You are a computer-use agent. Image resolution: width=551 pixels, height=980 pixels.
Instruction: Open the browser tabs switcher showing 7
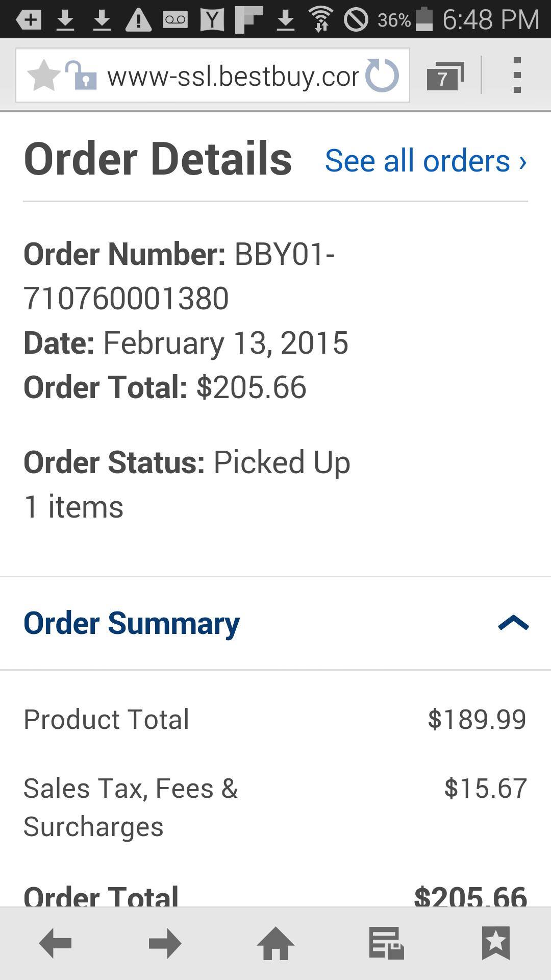(x=445, y=76)
